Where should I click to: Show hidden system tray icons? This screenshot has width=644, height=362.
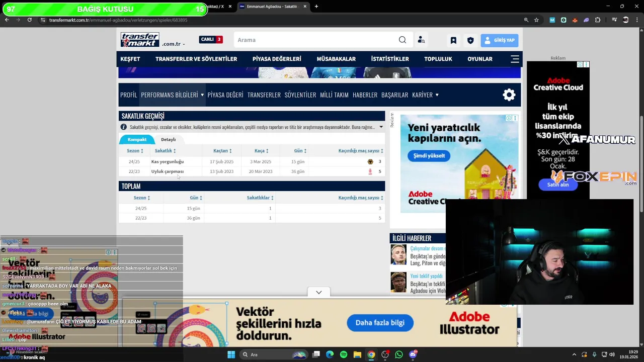tap(574, 354)
